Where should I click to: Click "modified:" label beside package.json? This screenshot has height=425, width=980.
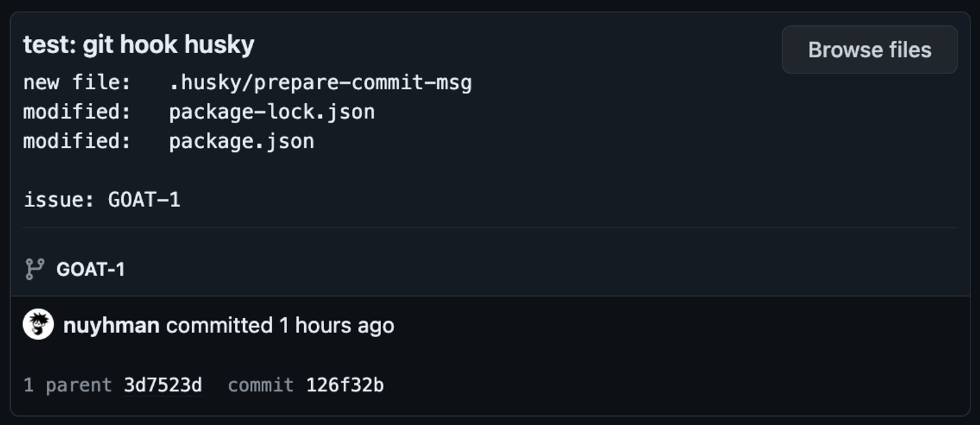pos(77,141)
